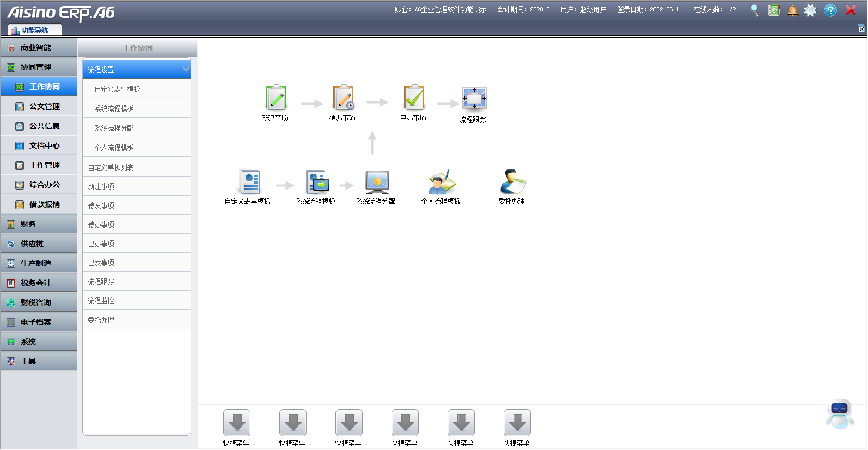Open the settings gear icon in header
Image resolution: width=868 pixels, height=450 pixels.
pos(810,10)
